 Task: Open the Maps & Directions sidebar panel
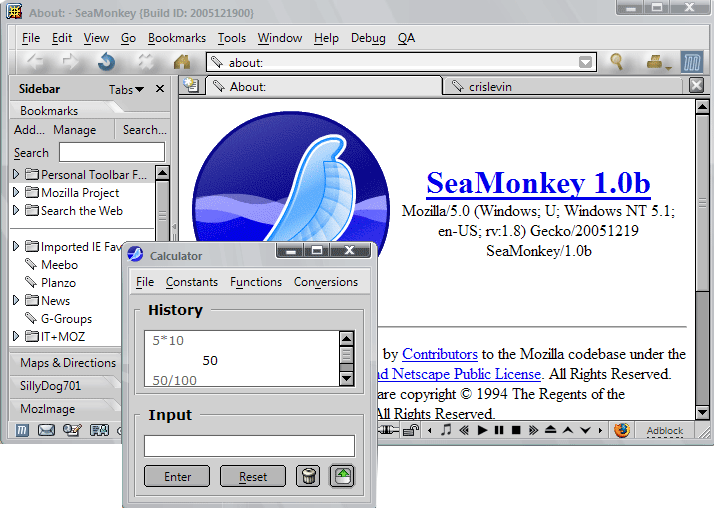pyautogui.click(x=65, y=363)
